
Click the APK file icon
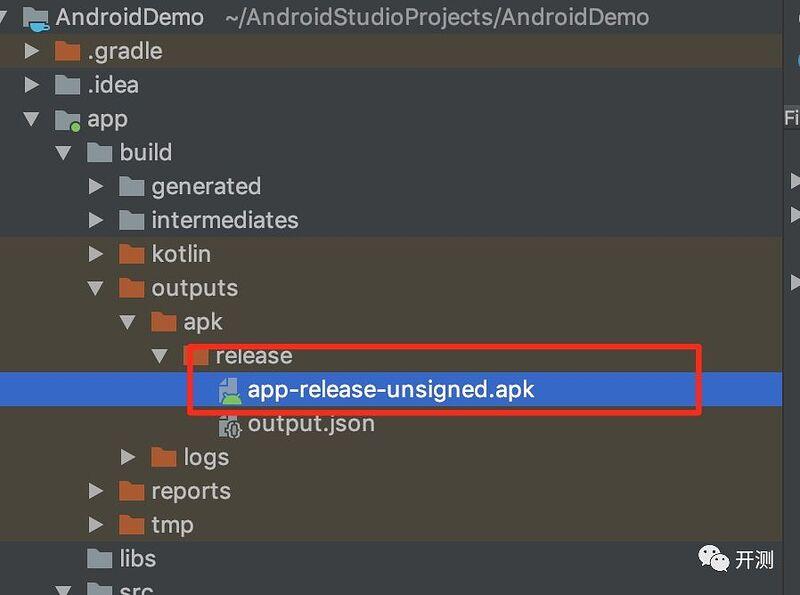pos(230,390)
